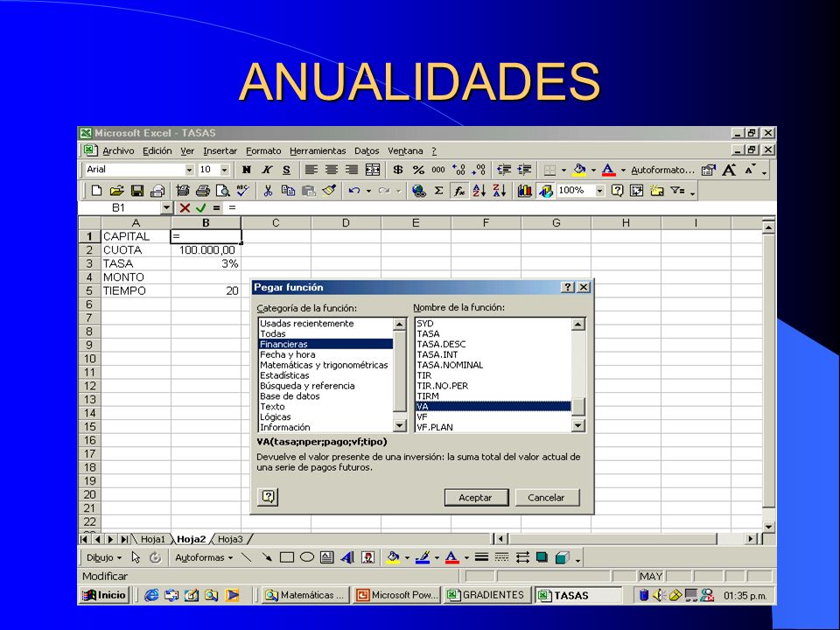Open the Herramientas menu
Screen dimensions: 840x630
(x=318, y=151)
